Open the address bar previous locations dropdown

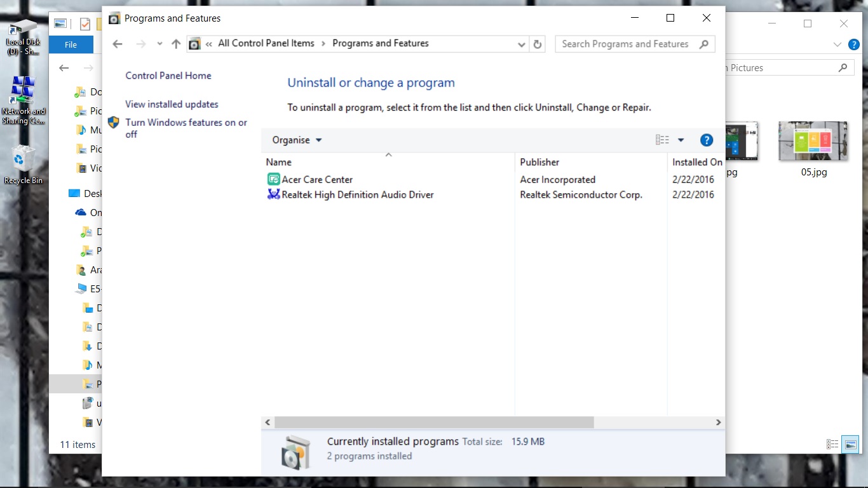(x=522, y=44)
